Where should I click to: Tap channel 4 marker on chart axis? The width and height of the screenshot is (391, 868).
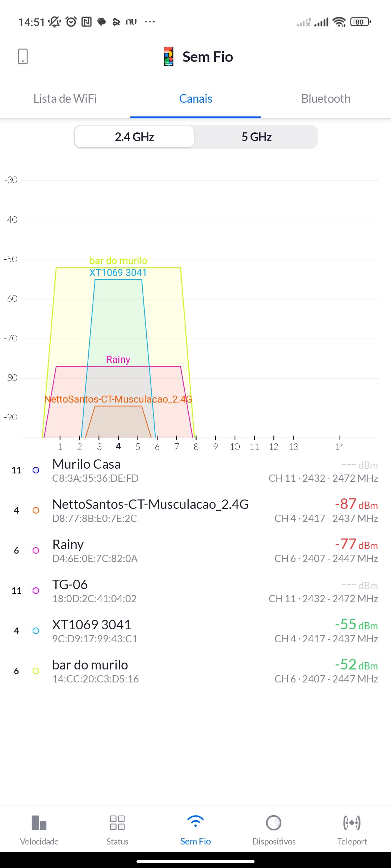point(118,446)
